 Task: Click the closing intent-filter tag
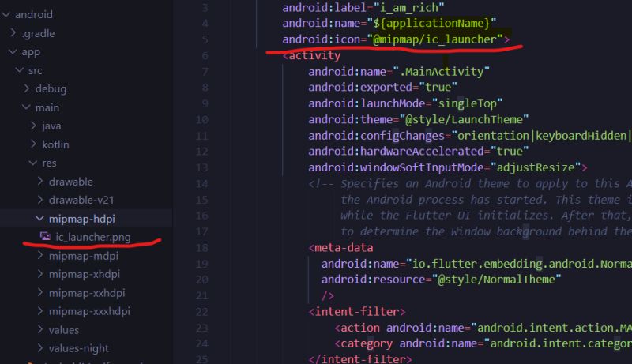click(360, 358)
